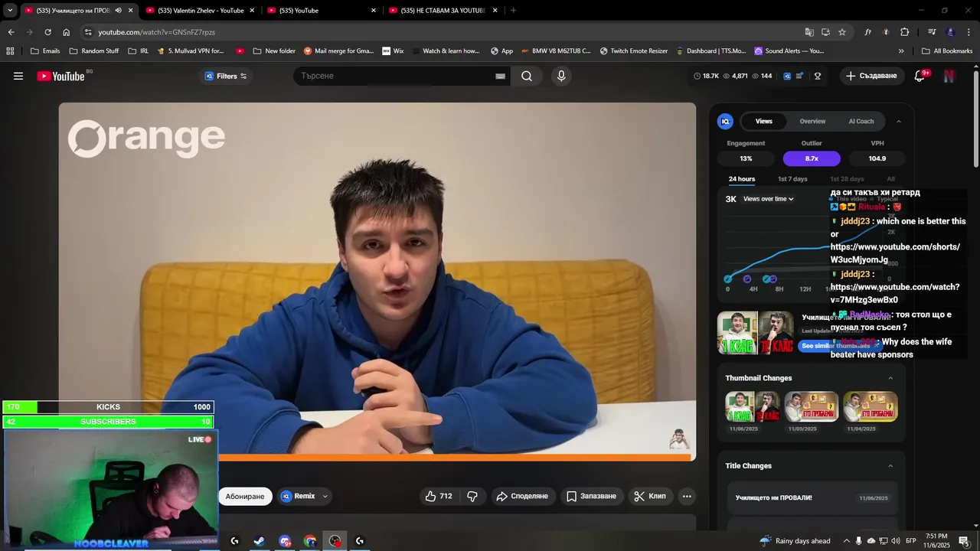The image size is (980, 551).
Task: Click the vidIQ badge in the header stats bar
Action: point(786,76)
